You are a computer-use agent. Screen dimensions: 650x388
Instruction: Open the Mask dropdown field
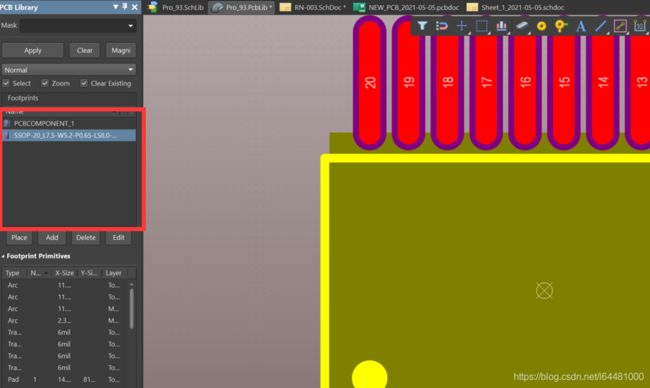pos(78,26)
